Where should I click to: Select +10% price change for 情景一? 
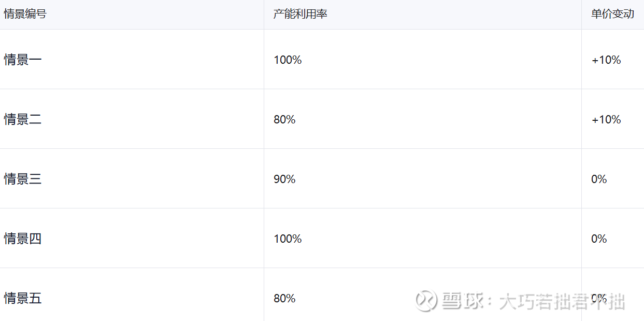(606, 60)
